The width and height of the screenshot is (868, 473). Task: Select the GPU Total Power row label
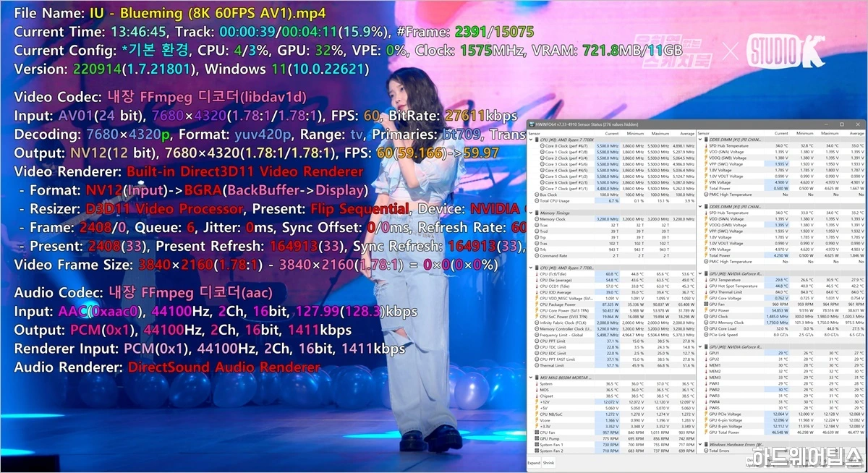pos(725,432)
